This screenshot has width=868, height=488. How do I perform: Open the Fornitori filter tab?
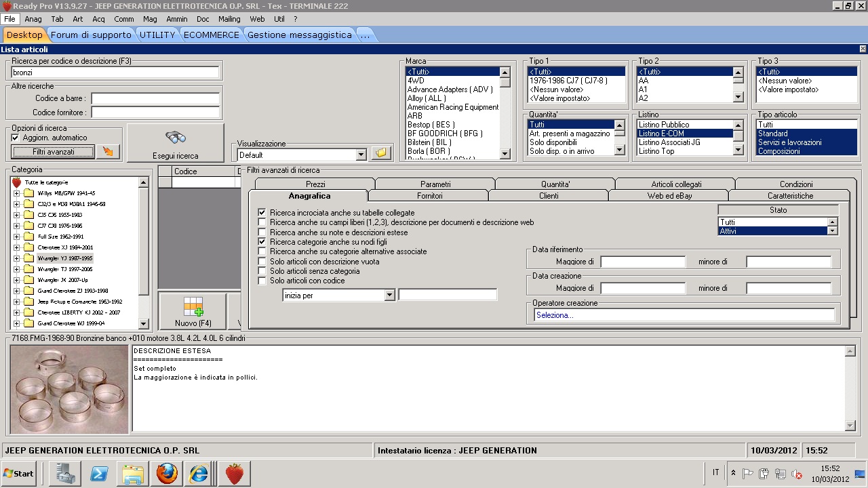[429, 196]
